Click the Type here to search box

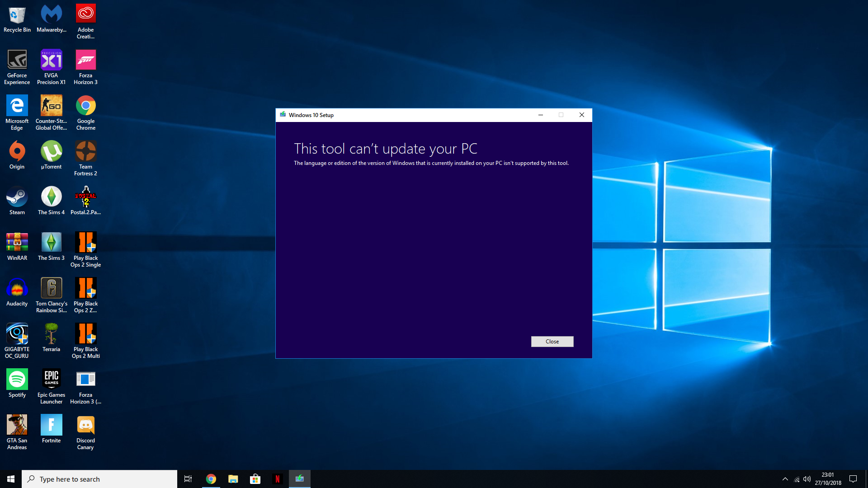pyautogui.click(x=99, y=479)
